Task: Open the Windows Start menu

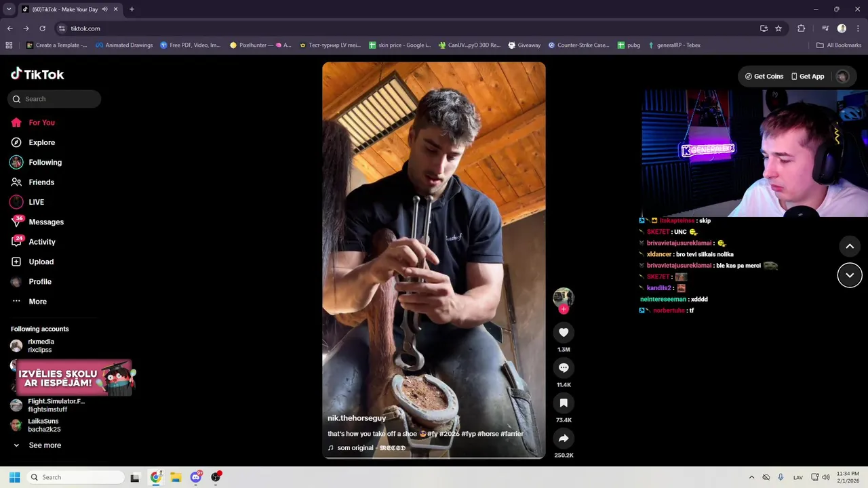Action: (x=14, y=477)
